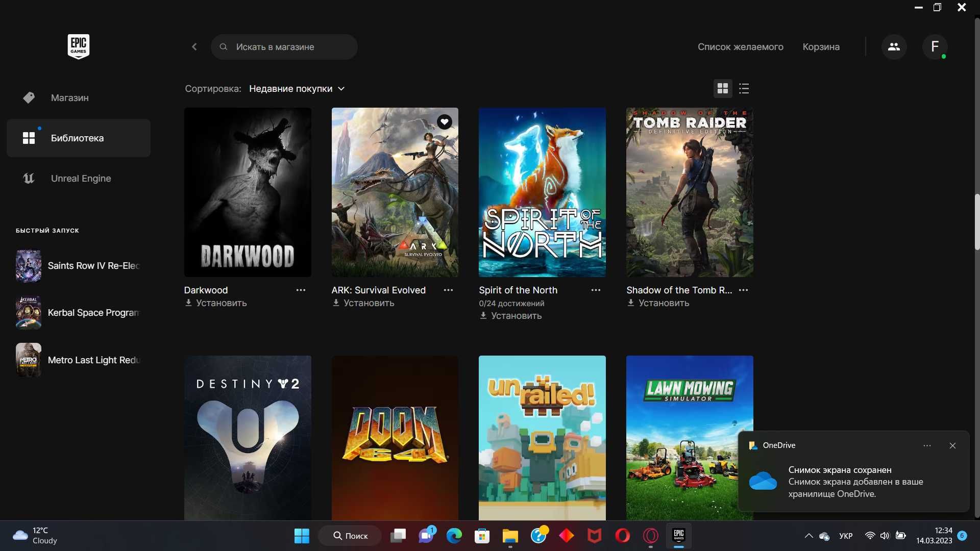Open Microsoft Store from taskbar
This screenshot has height=551, width=980.
(x=482, y=536)
